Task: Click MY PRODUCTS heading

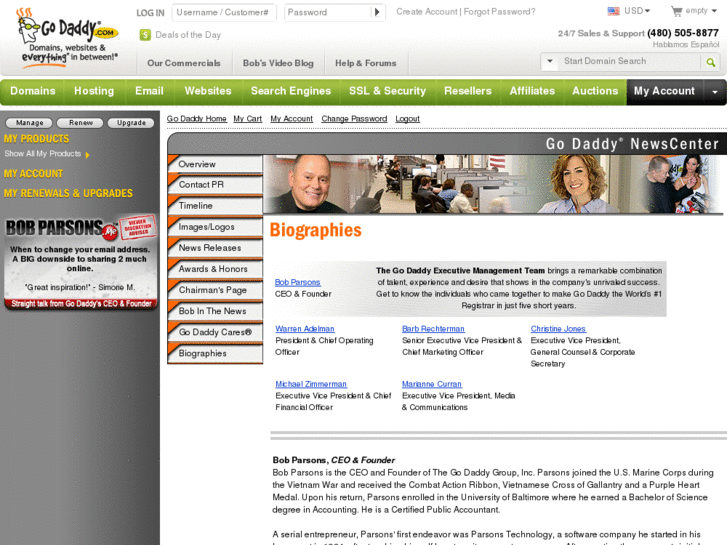Action: point(37,139)
